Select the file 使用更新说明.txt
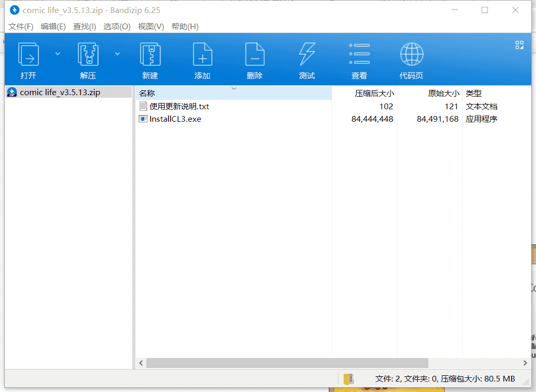 point(179,106)
